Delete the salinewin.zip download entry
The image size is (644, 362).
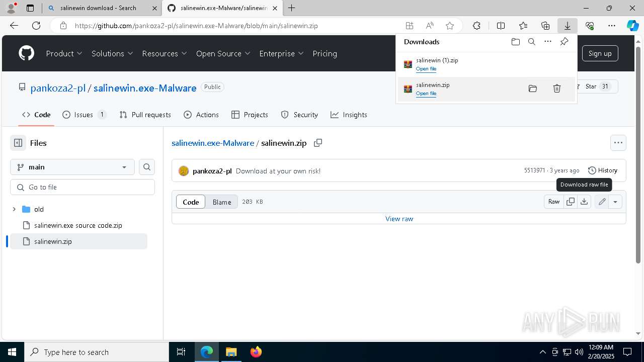coord(556,88)
